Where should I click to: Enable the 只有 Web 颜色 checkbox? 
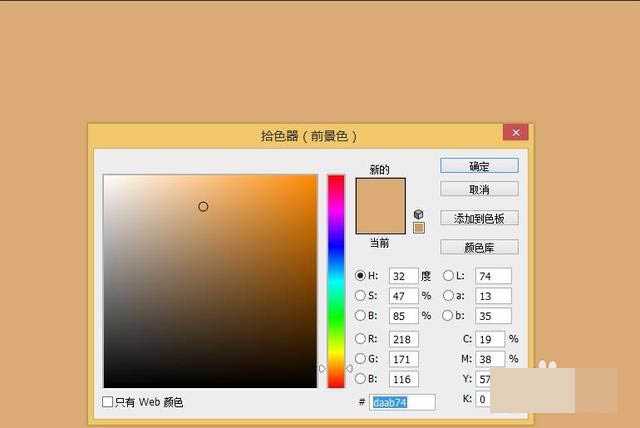click(109, 402)
